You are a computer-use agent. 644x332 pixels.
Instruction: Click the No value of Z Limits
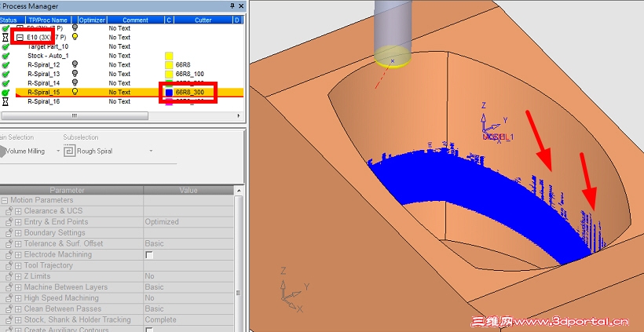click(149, 276)
